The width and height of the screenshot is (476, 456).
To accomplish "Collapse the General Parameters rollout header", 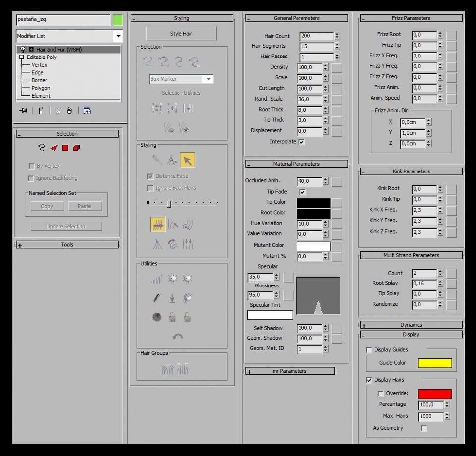I will coord(297,18).
